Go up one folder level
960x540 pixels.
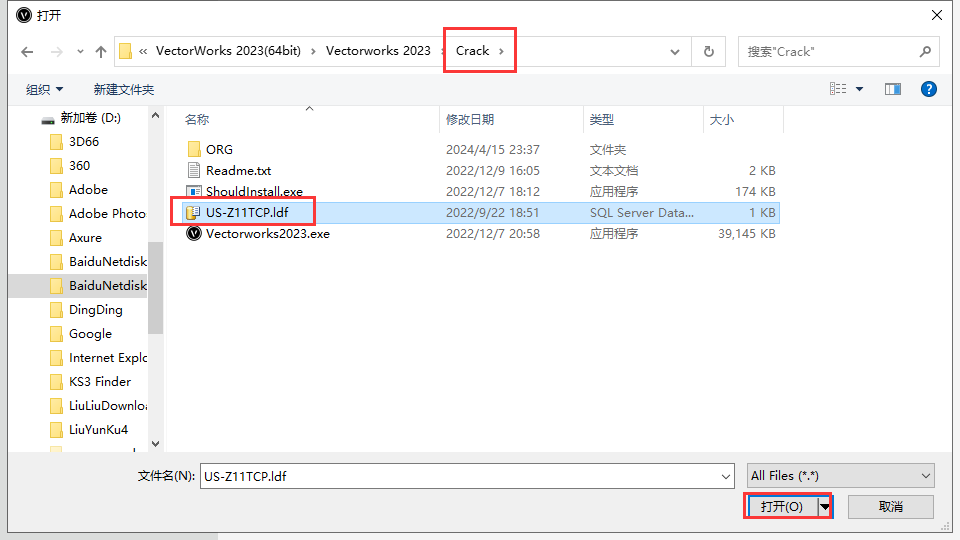click(101, 52)
